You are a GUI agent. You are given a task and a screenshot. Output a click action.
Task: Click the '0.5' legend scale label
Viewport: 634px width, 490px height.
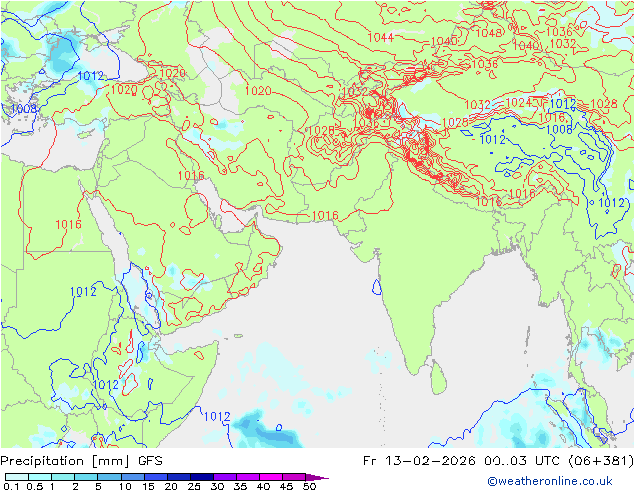tap(35, 486)
